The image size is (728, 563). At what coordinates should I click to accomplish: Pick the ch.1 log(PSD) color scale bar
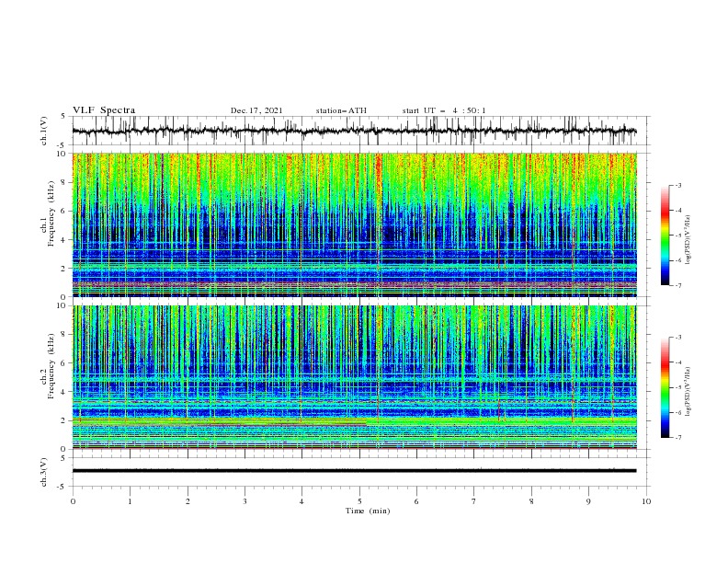pos(665,235)
